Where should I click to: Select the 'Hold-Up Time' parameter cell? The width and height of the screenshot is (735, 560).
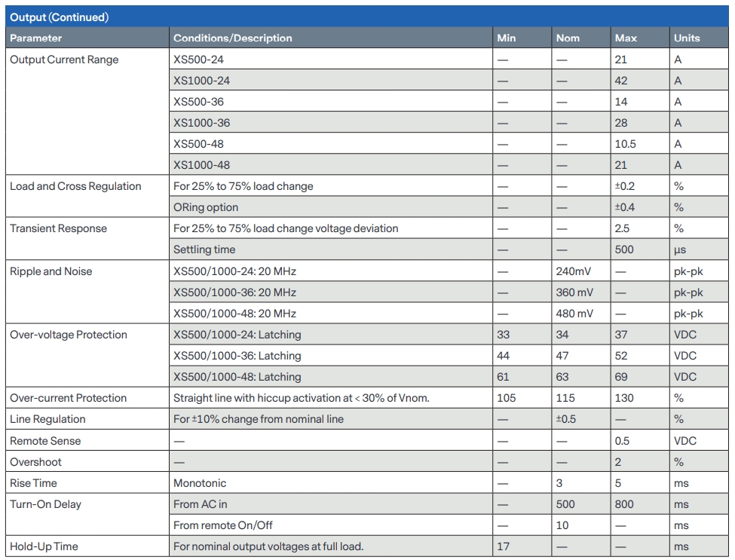tap(44, 546)
